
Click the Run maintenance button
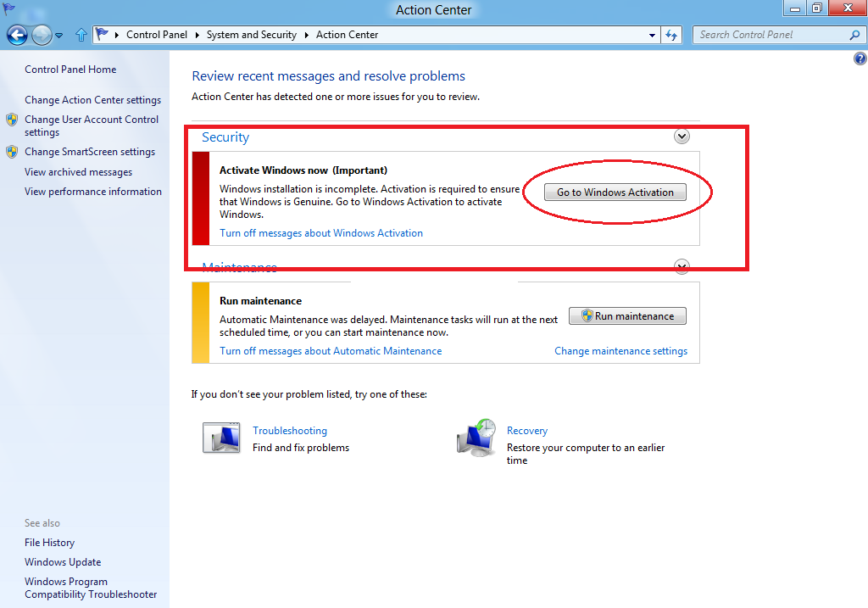tap(627, 316)
